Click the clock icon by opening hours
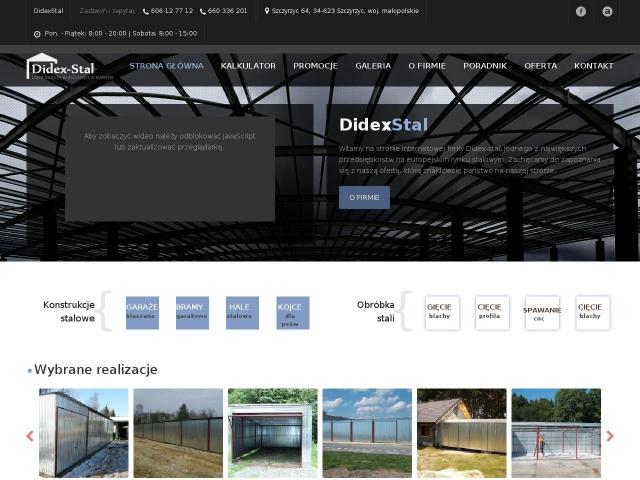640x480 pixels. (37, 34)
